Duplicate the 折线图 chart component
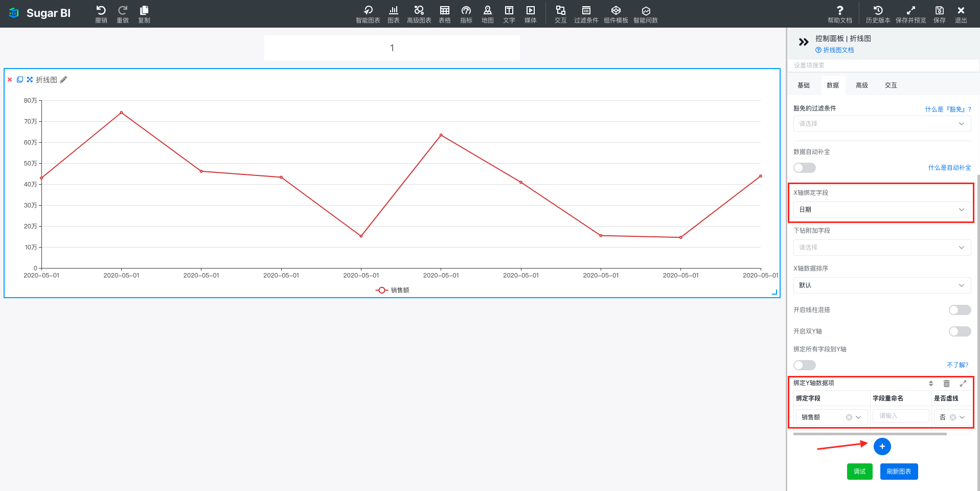This screenshot has width=980, height=491. (x=20, y=80)
